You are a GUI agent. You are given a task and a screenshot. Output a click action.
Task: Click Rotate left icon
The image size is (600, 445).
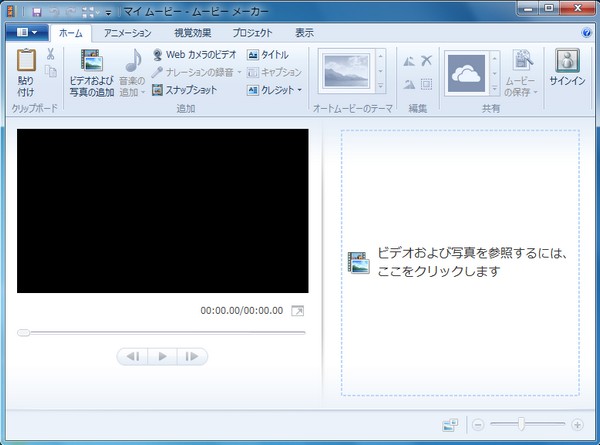[409, 61]
